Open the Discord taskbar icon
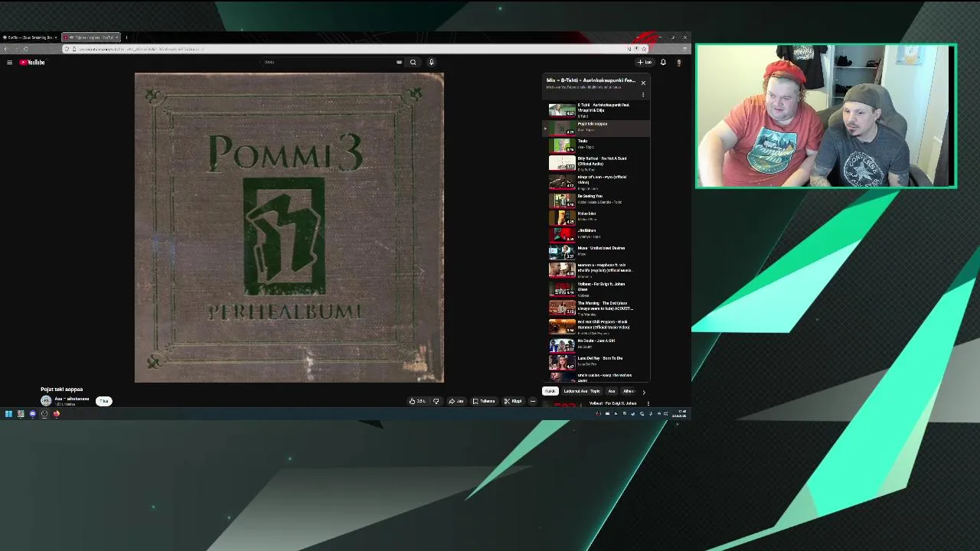980x551 pixels. 32,414
